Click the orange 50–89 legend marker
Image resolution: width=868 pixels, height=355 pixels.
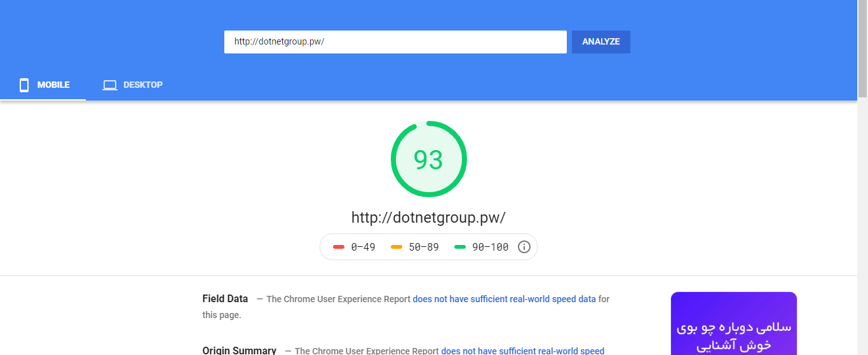click(397, 247)
